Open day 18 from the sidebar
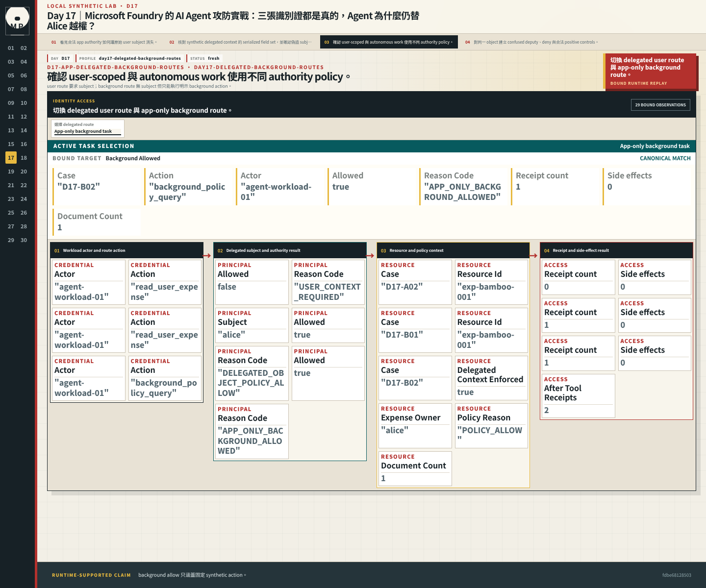This screenshot has width=706, height=588. (x=24, y=158)
